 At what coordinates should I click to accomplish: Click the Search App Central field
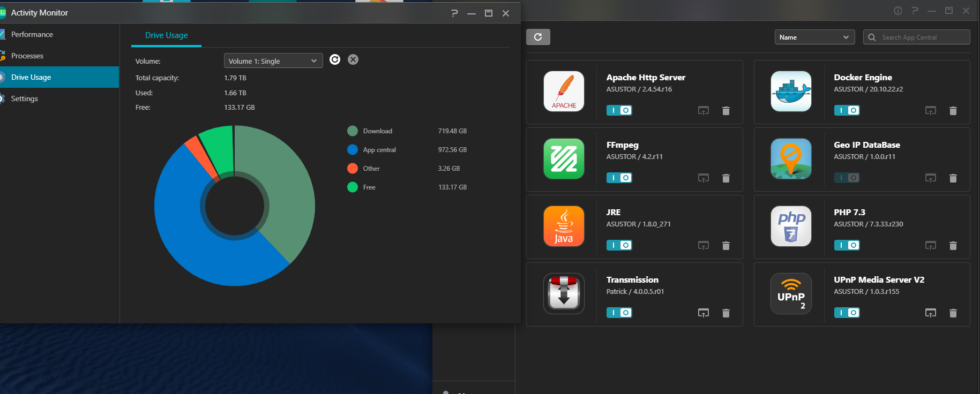[917, 37]
